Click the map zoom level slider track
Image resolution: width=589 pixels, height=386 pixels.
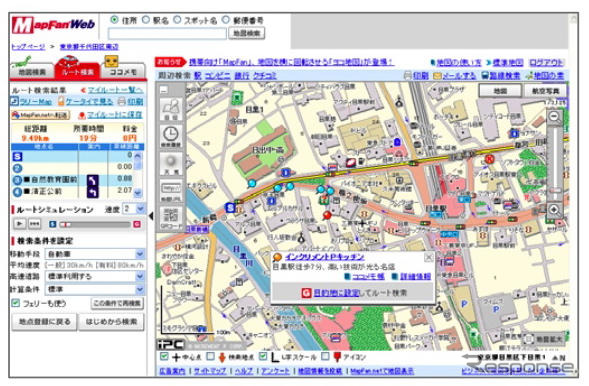point(555,163)
